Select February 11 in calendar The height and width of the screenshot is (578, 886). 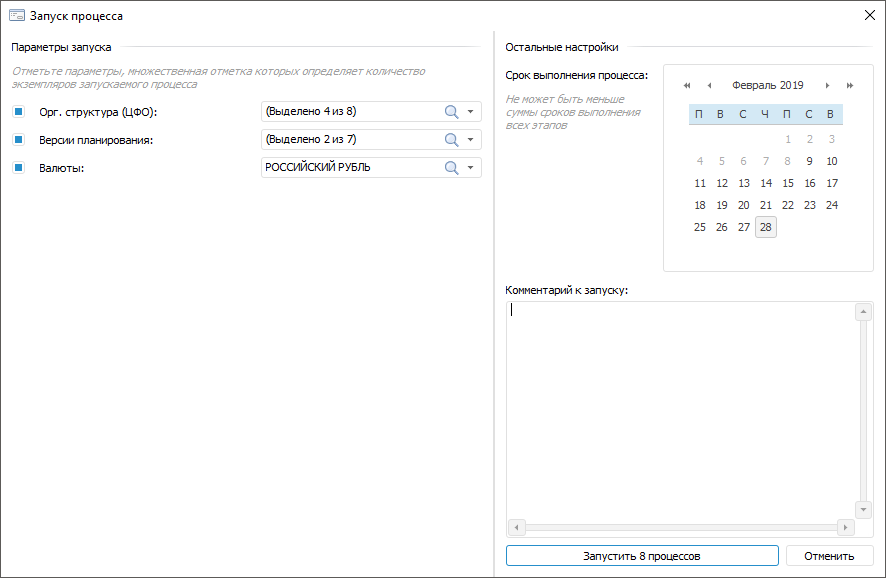click(700, 184)
